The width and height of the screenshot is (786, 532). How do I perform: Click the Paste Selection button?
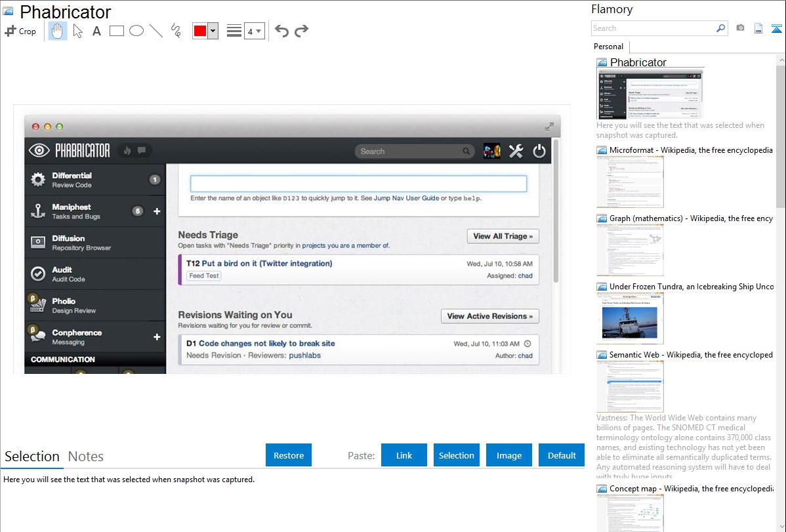coord(457,455)
